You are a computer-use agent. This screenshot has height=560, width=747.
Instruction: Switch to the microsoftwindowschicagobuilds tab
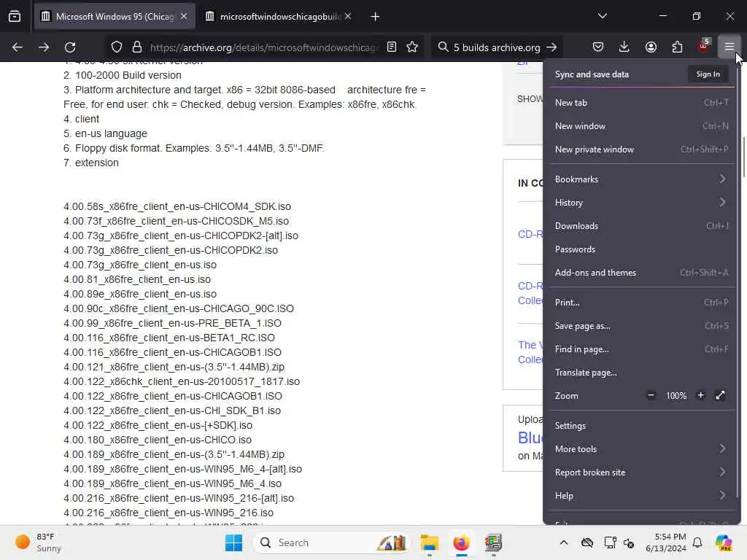(279, 17)
